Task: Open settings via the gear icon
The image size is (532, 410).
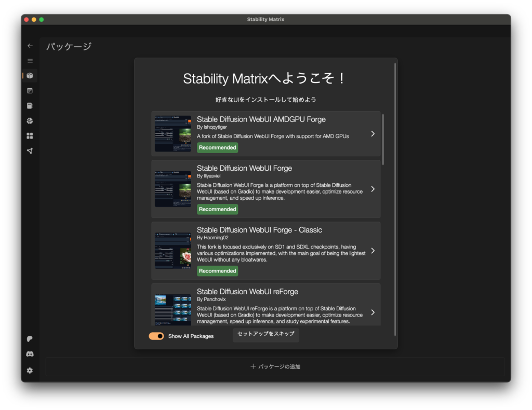Action: (30, 370)
